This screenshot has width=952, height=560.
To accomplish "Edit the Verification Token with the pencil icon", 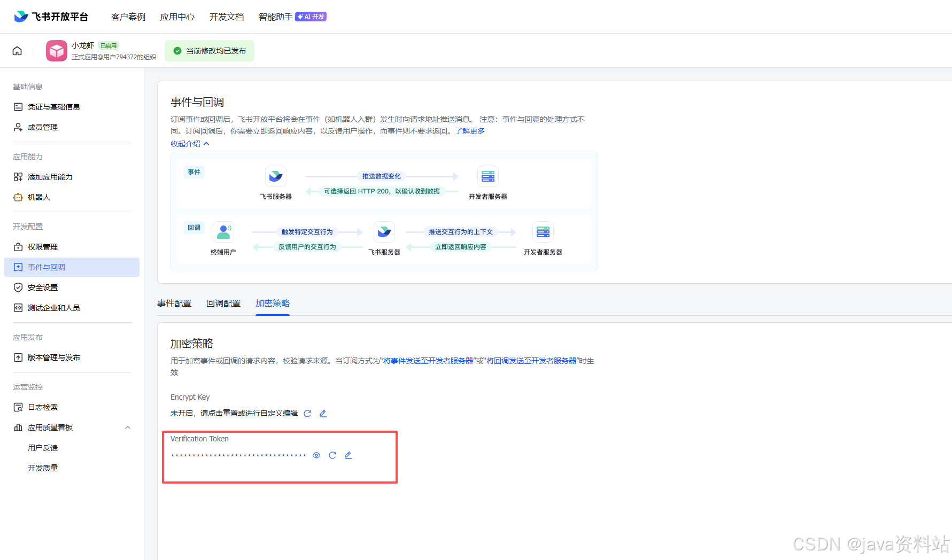I will click(348, 455).
